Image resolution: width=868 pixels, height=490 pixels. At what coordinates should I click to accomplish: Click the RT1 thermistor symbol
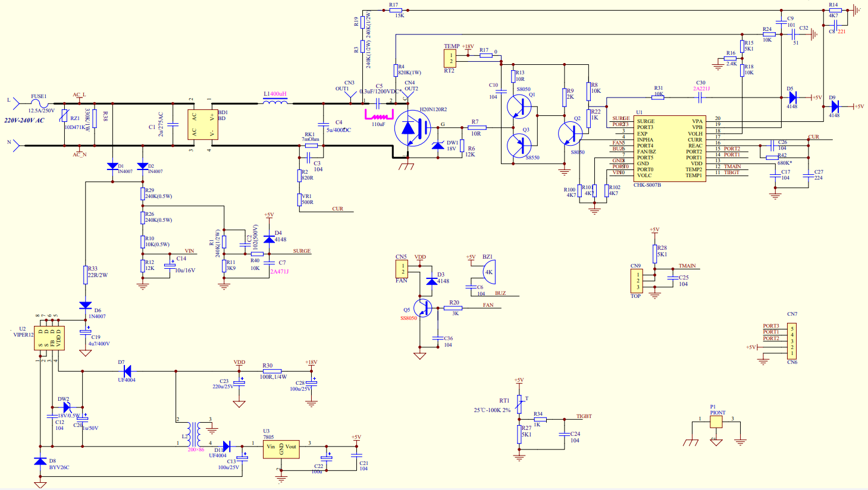point(519,404)
